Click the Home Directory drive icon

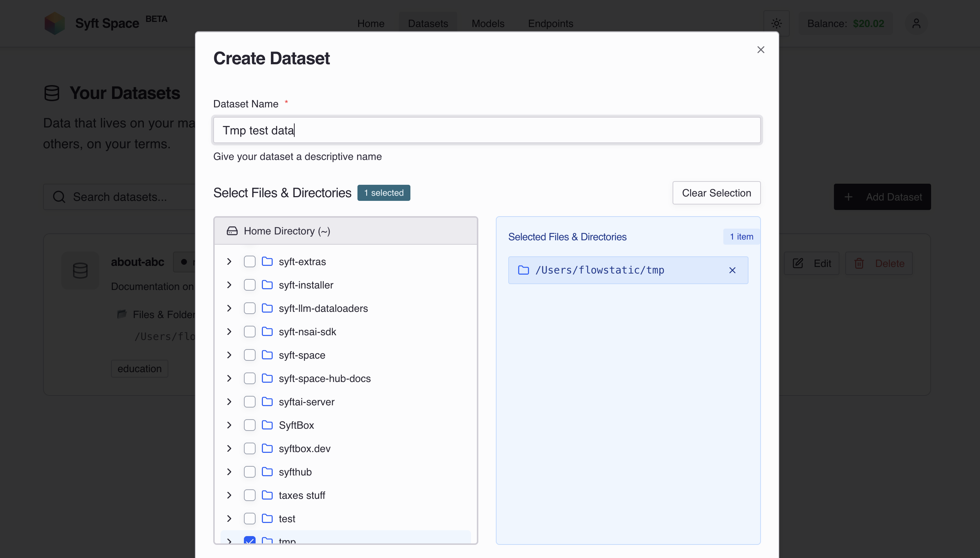tap(232, 231)
